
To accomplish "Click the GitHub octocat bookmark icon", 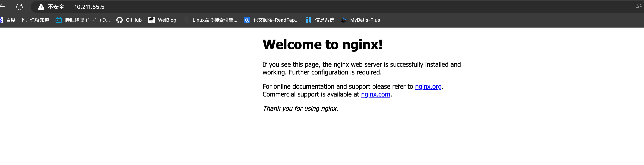I will coord(120,20).
